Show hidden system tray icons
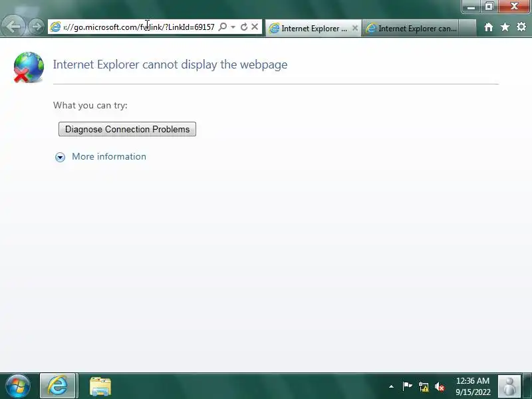 [x=391, y=386]
